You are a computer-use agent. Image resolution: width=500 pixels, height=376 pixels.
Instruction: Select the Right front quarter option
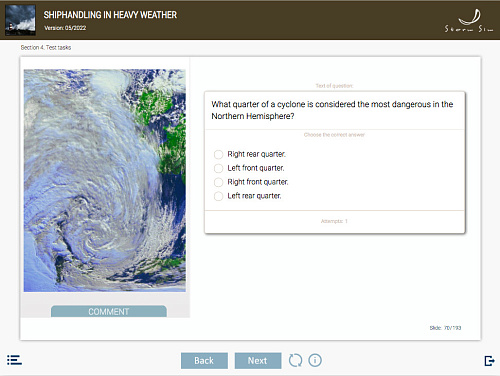[218, 182]
